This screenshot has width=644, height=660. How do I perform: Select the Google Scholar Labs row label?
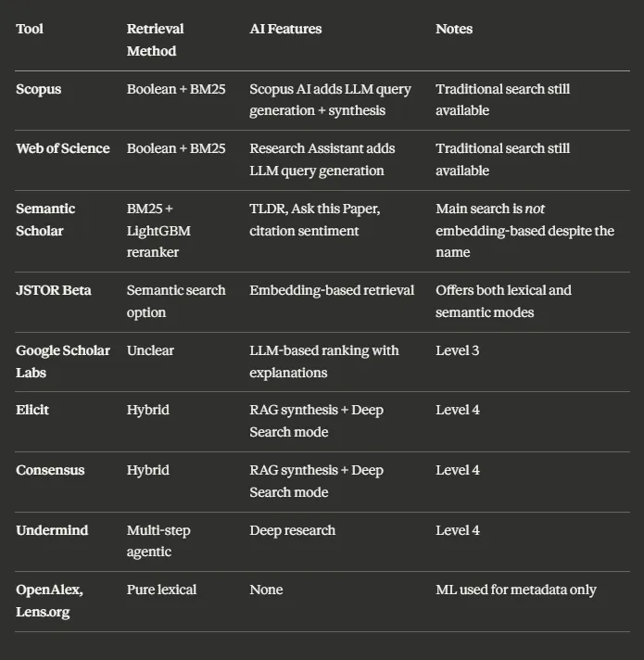pyautogui.click(x=63, y=362)
